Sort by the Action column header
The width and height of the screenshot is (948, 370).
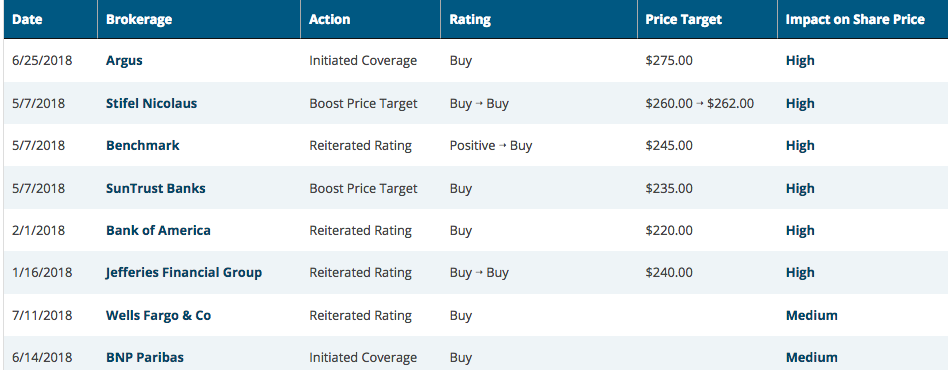[330, 19]
